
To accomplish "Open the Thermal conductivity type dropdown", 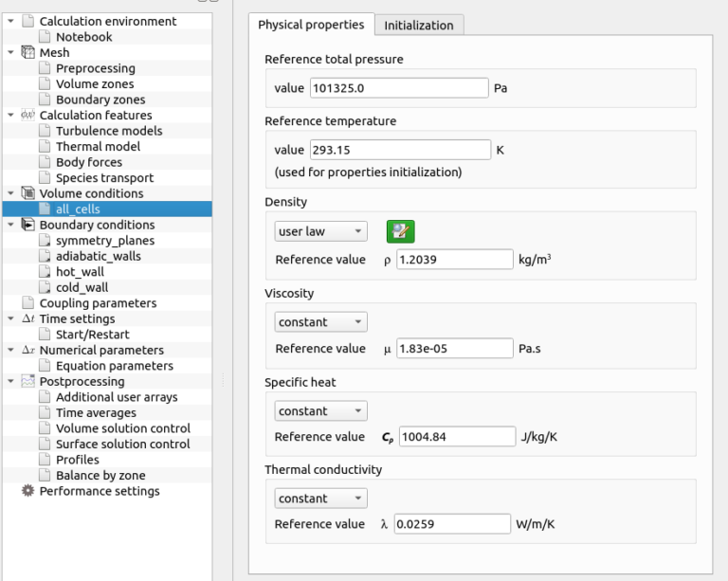I will (320, 499).
